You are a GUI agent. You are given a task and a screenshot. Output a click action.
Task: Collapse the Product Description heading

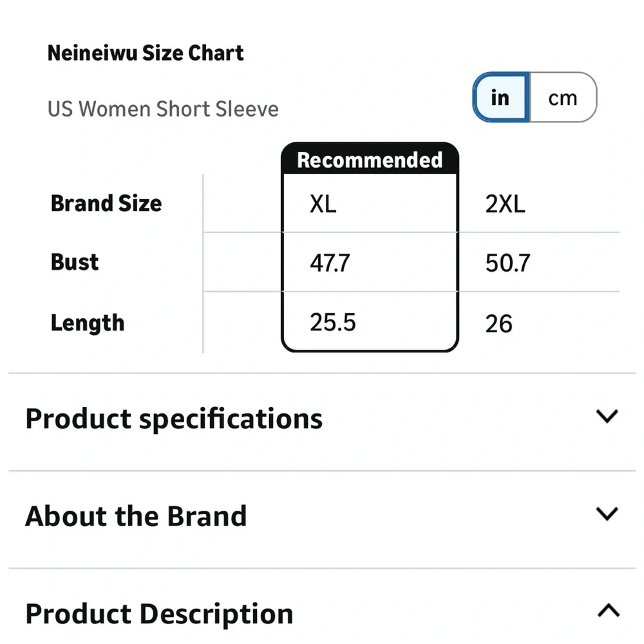159,614
